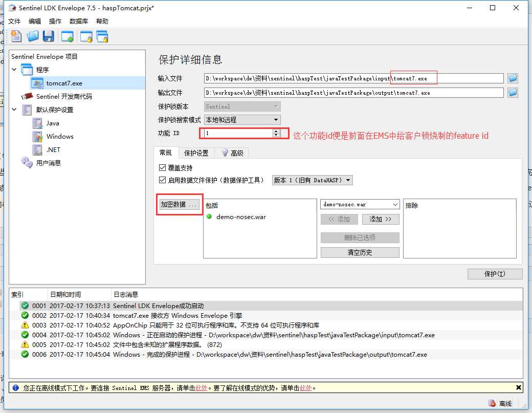Open the 编辑 menu
Image resolution: width=532 pixels, height=413 pixels.
pos(35,21)
